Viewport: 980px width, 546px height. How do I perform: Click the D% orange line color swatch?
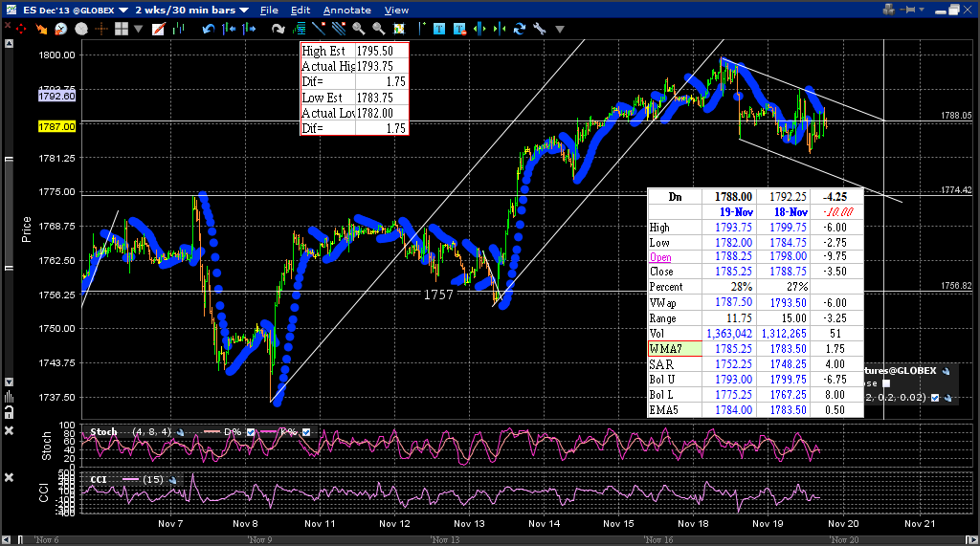click(x=212, y=431)
